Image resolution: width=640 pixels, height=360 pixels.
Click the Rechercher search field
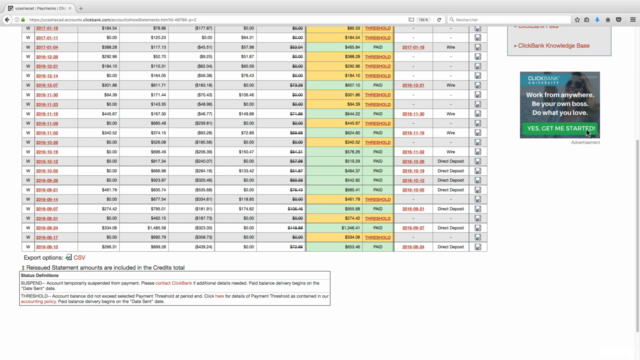[509, 20]
